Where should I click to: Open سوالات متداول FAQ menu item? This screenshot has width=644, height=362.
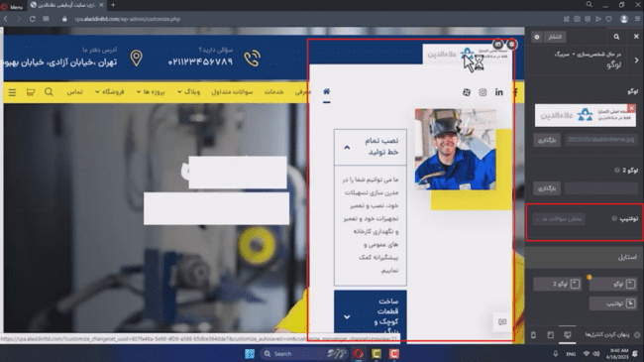click(232, 92)
